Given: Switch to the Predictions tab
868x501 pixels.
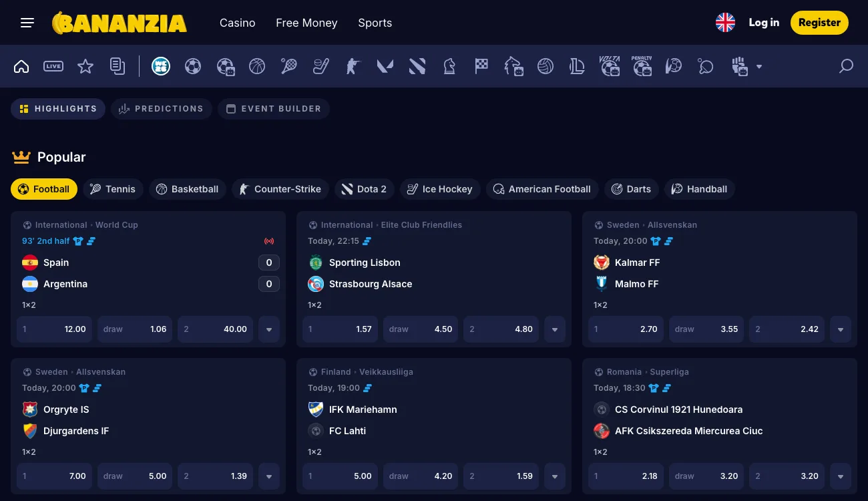Looking at the screenshot, I should 162,109.
